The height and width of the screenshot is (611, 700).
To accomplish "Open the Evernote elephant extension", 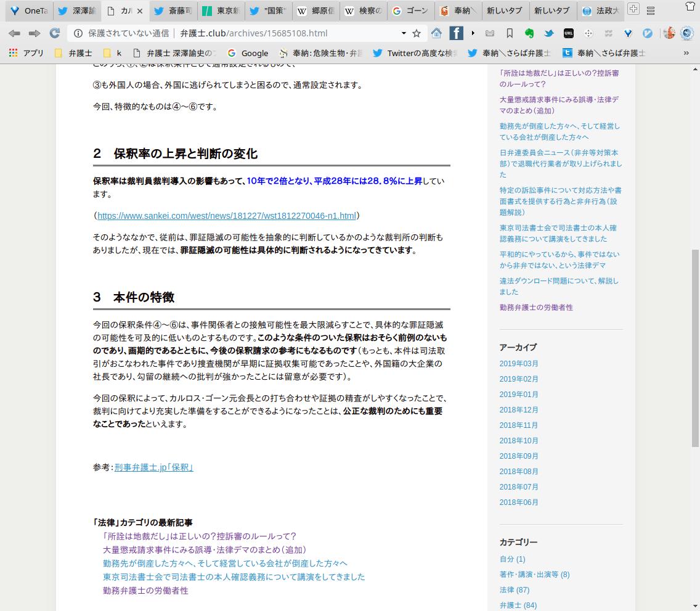I will point(529,33).
